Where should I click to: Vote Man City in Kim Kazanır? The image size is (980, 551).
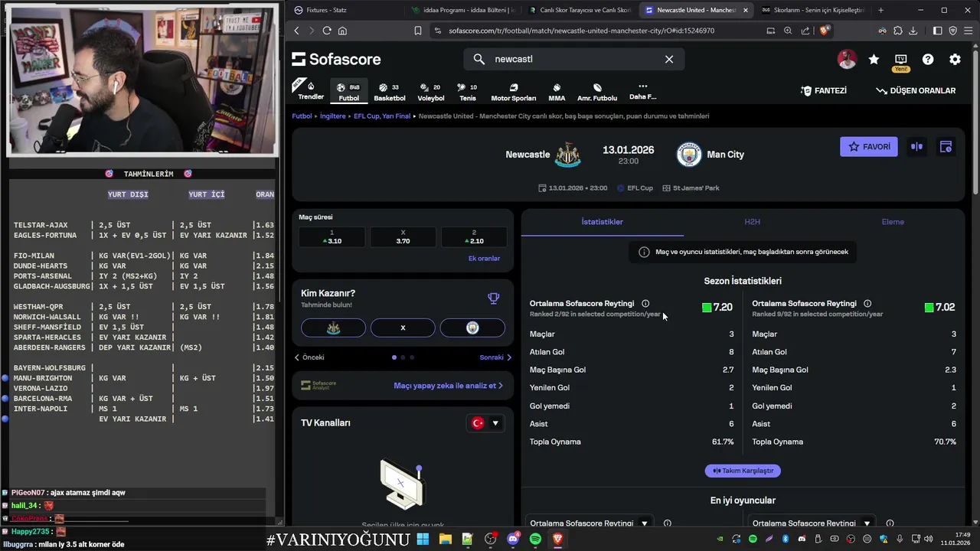[472, 328]
